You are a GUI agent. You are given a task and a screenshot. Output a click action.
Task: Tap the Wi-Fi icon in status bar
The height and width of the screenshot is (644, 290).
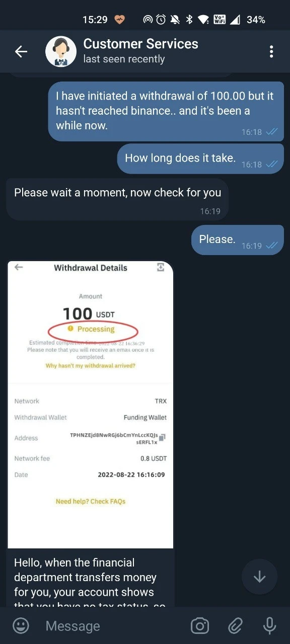(203, 20)
